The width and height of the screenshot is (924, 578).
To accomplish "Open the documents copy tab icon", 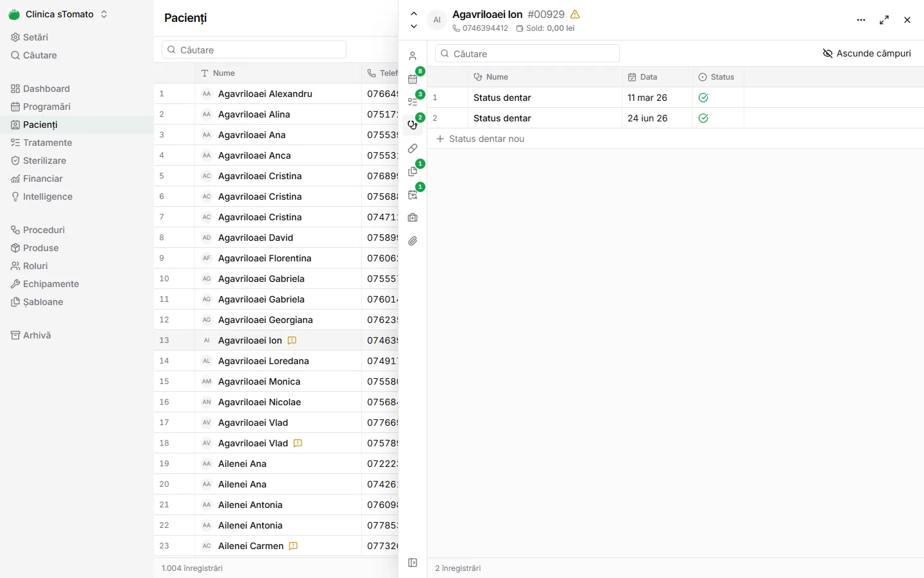I will [413, 171].
